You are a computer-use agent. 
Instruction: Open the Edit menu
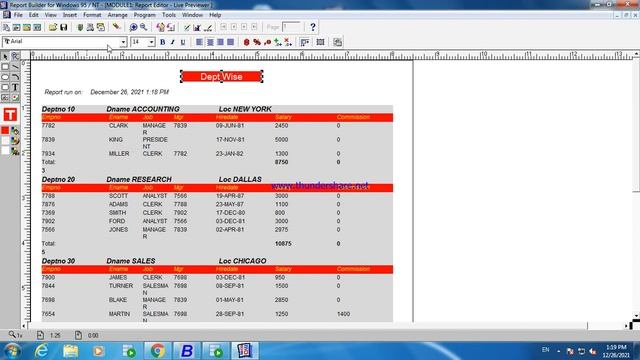33,15
